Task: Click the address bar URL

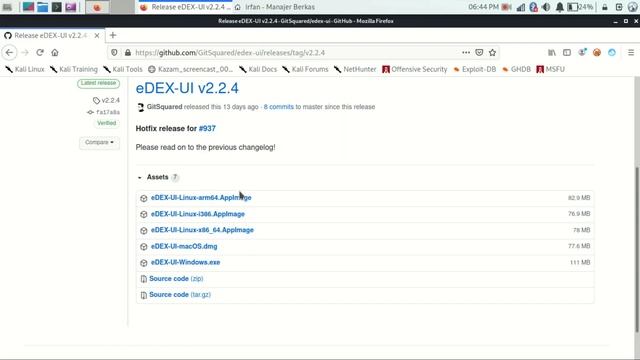Action: pyautogui.click(x=230, y=53)
